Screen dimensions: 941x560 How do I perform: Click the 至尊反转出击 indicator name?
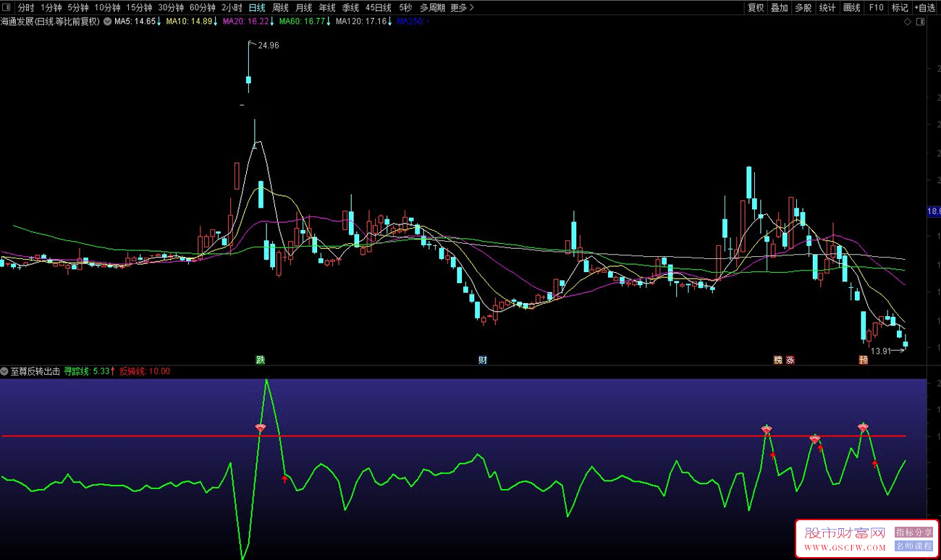pos(35,371)
